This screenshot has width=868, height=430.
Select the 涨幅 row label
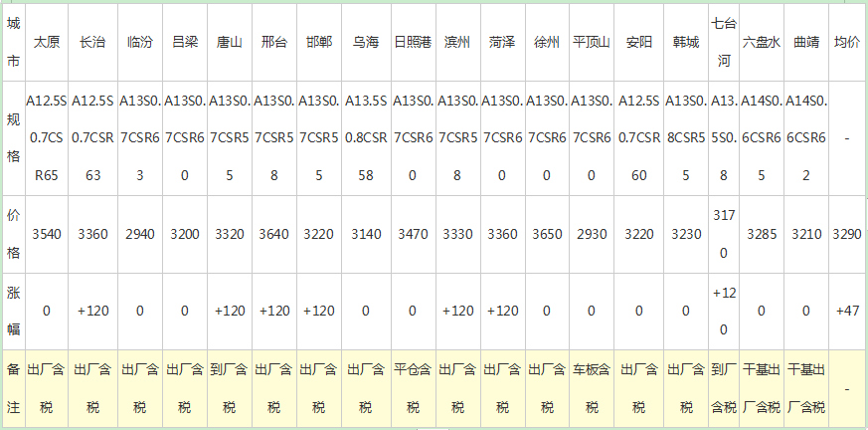[12, 311]
